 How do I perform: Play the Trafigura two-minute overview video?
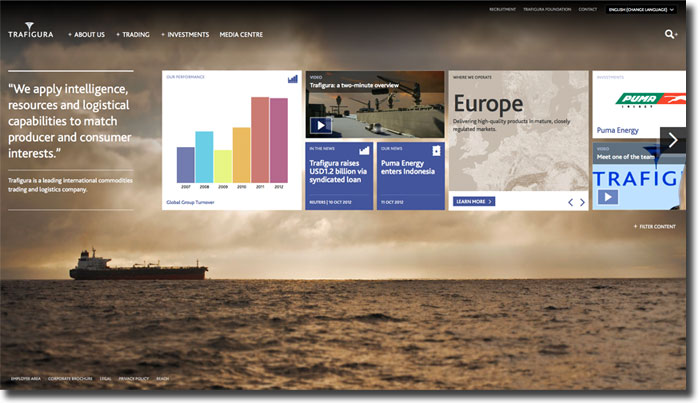click(321, 125)
